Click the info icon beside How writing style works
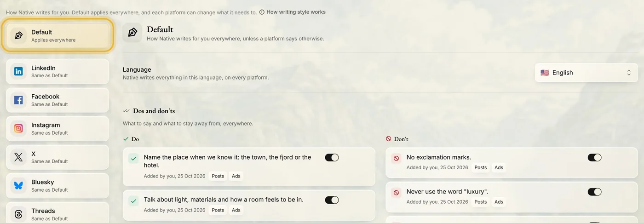 [262, 12]
